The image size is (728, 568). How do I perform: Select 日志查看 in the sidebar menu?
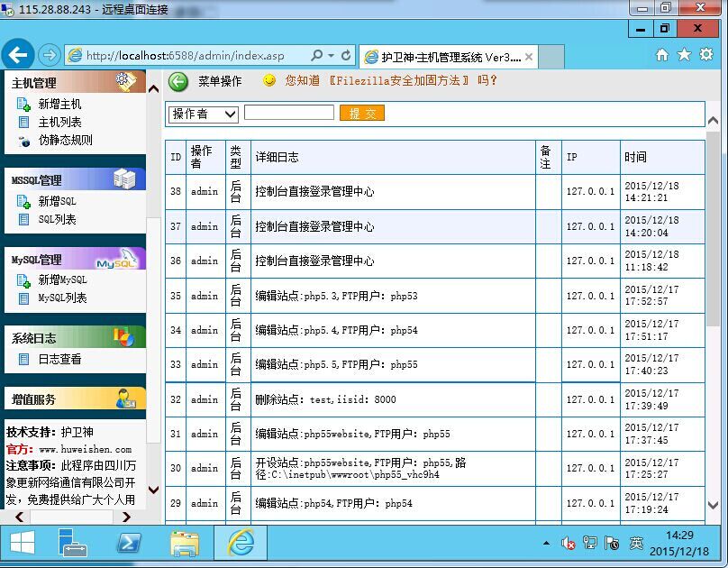[59, 359]
